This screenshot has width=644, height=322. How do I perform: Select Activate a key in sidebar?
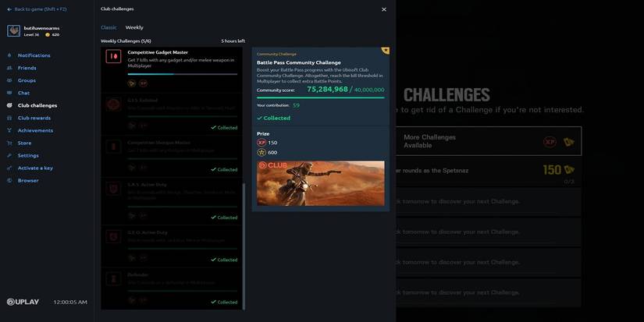(x=35, y=168)
